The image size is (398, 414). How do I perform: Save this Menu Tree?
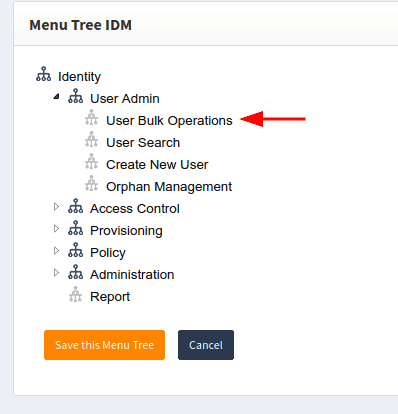tap(104, 345)
